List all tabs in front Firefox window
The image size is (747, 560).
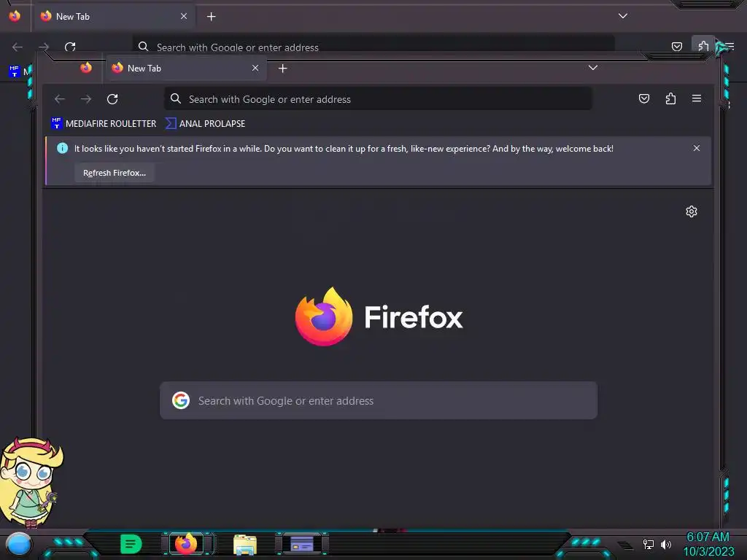coord(592,68)
